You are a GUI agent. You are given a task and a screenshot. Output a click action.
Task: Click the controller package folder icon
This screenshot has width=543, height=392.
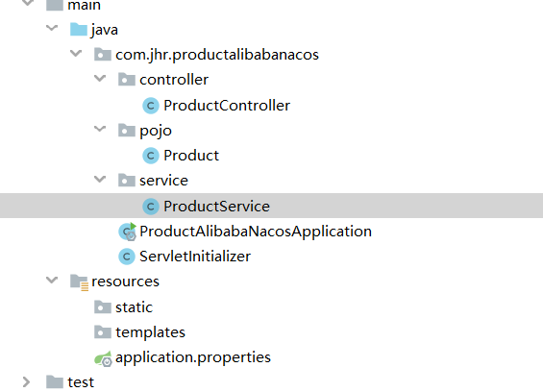click(x=127, y=80)
